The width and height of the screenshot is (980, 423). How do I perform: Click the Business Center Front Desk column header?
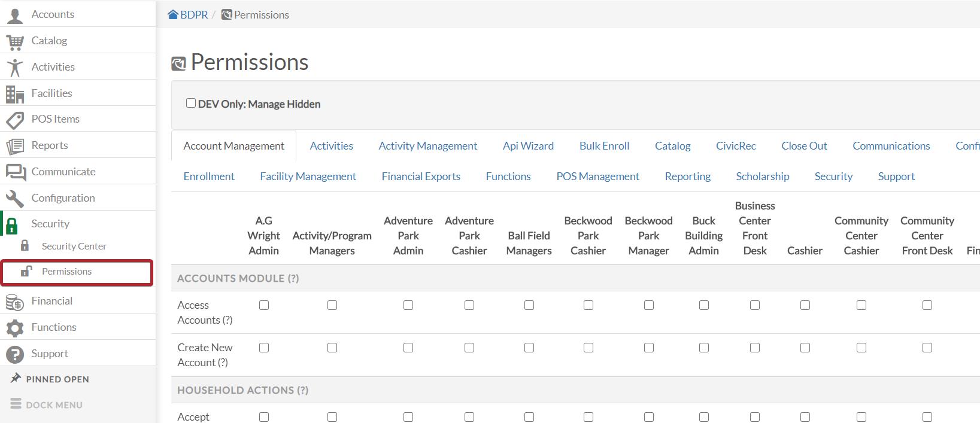pos(755,228)
